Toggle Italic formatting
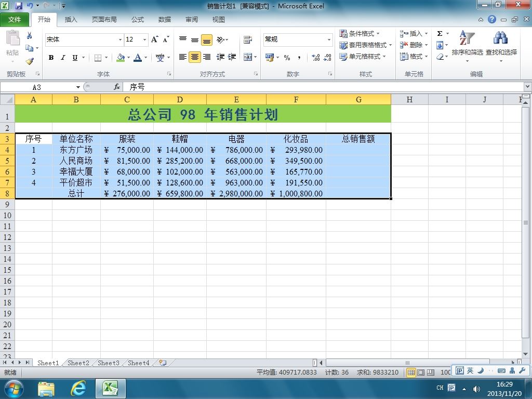The height and width of the screenshot is (399, 532). click(63, 57)
